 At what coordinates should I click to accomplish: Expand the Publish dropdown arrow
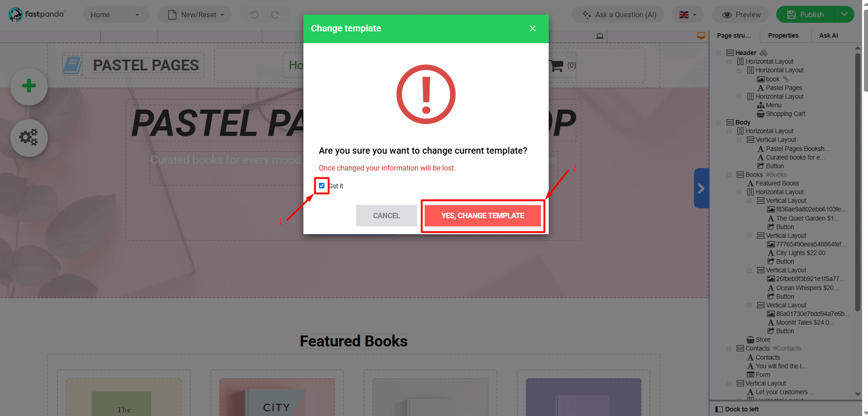click(844, 15)
